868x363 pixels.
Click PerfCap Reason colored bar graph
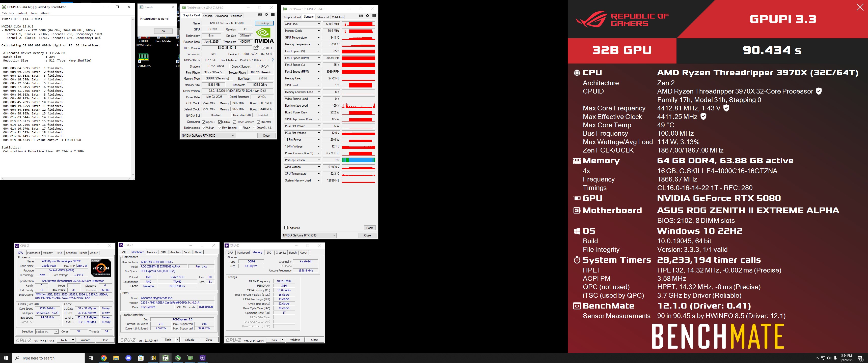(x=358, y=160)
